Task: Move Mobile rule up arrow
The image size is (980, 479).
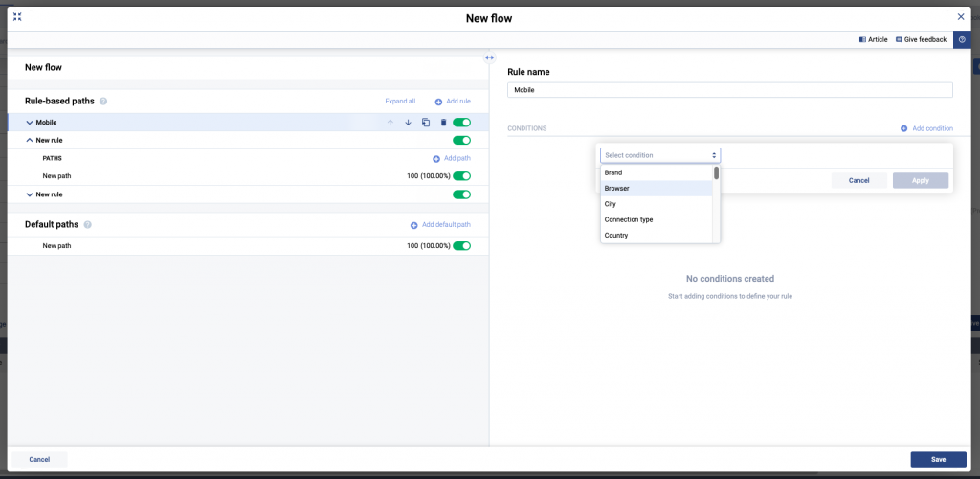Action: tap(390, 123)
